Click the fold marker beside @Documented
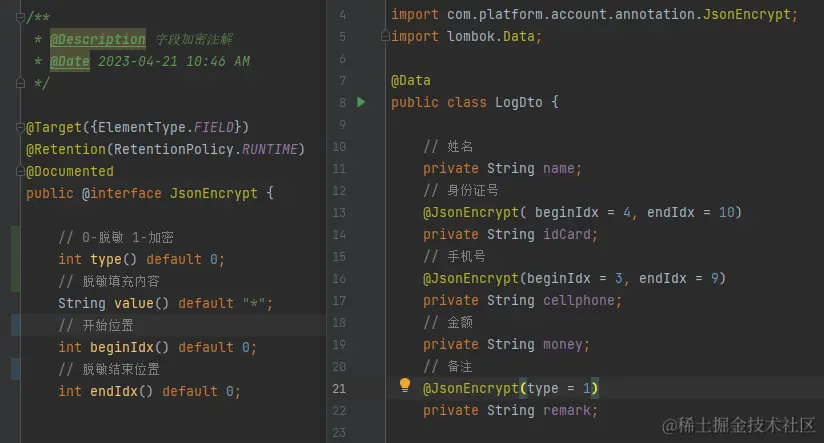824x443 pixels. [x=20, y=171]
